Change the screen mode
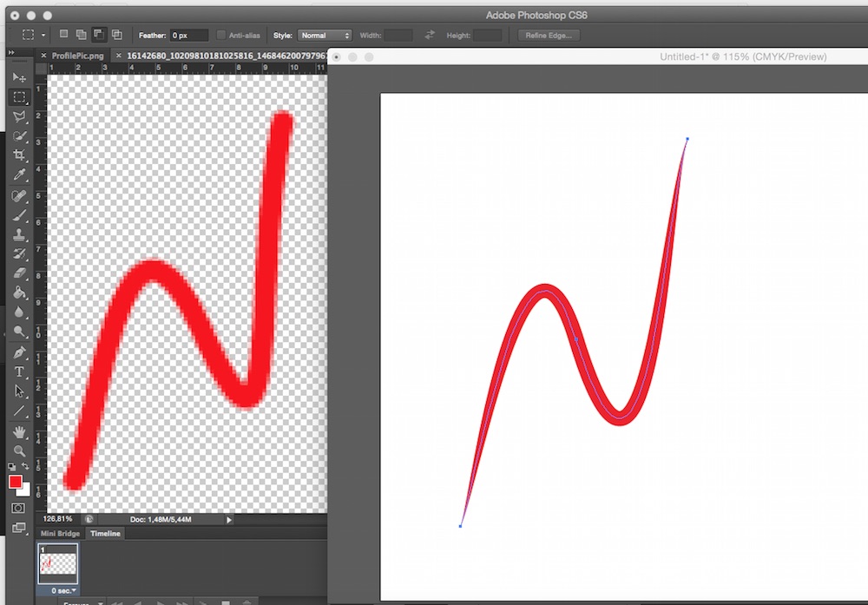Image resolution: width=868 pixels, height=605 pixels. point(19,528)
